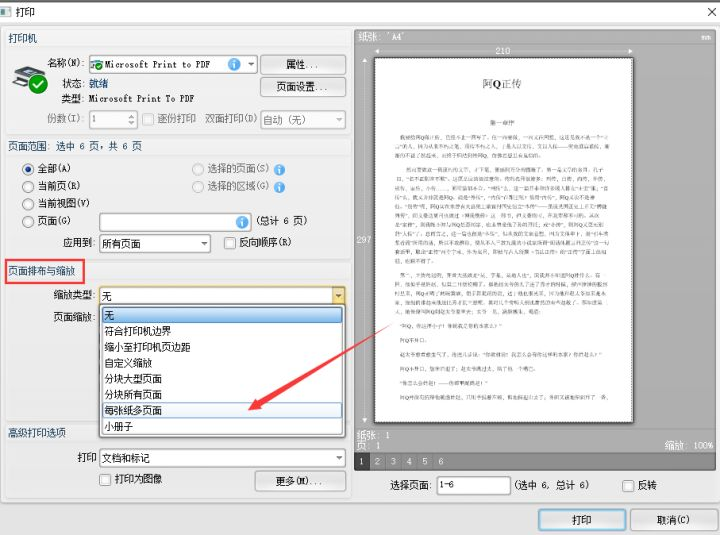Viewport: 720px width, 535px height.
Task: Enable the 逐份打印 checkbox
Action: pos(148,119)
